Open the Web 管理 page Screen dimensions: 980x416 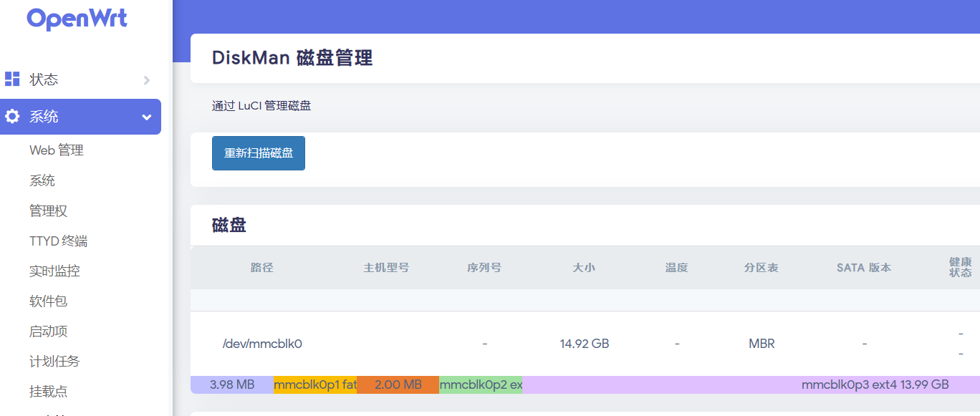click(x=56, y=150)
